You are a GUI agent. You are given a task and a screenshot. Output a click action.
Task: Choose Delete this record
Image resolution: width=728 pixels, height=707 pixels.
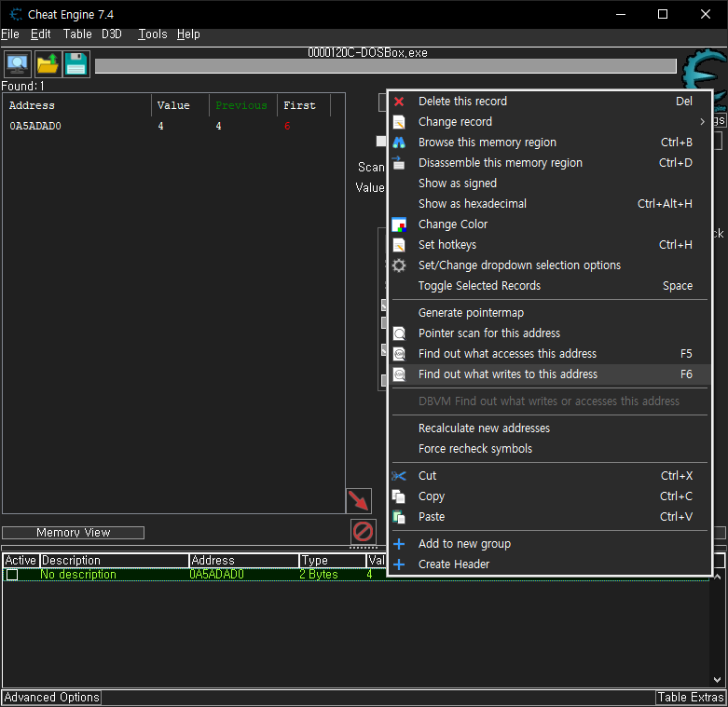(x=550, y=102)
